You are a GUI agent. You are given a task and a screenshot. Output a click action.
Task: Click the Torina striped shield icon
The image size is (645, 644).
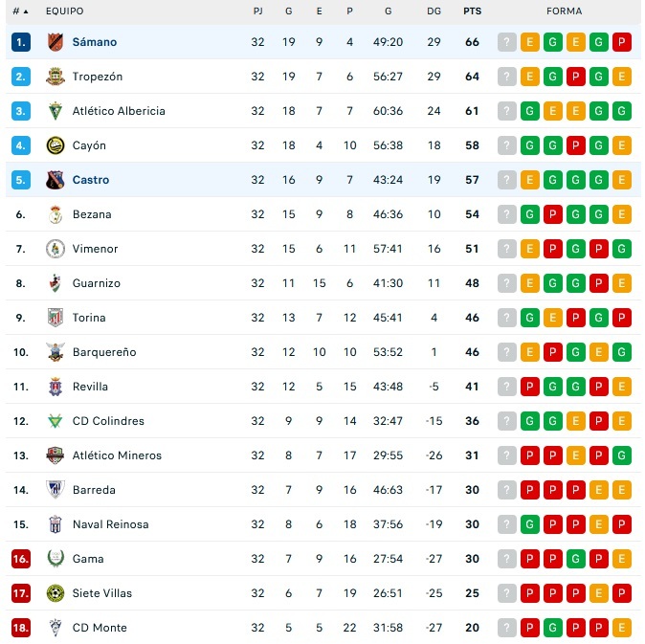[x=56, y=318]
